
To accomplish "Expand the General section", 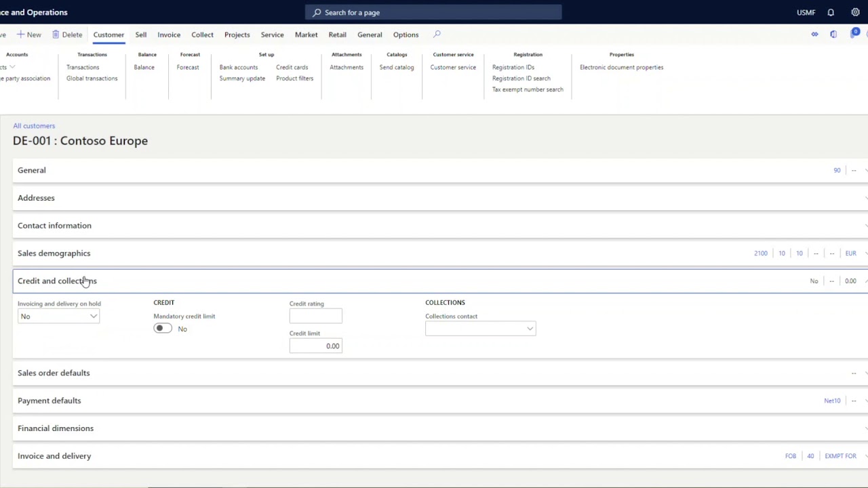I will [x=440, y=170].
